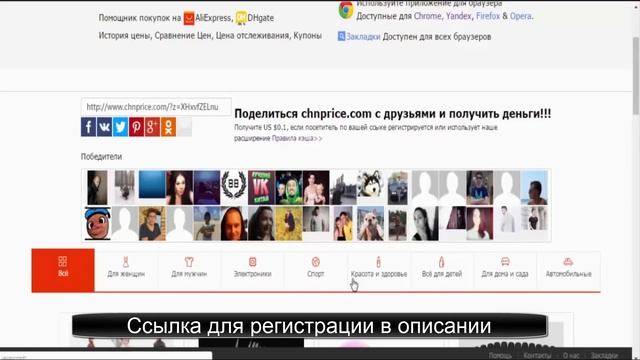Share via the VK icon
Viewport: 640px width, 360px height.
[x=104, y=127]
